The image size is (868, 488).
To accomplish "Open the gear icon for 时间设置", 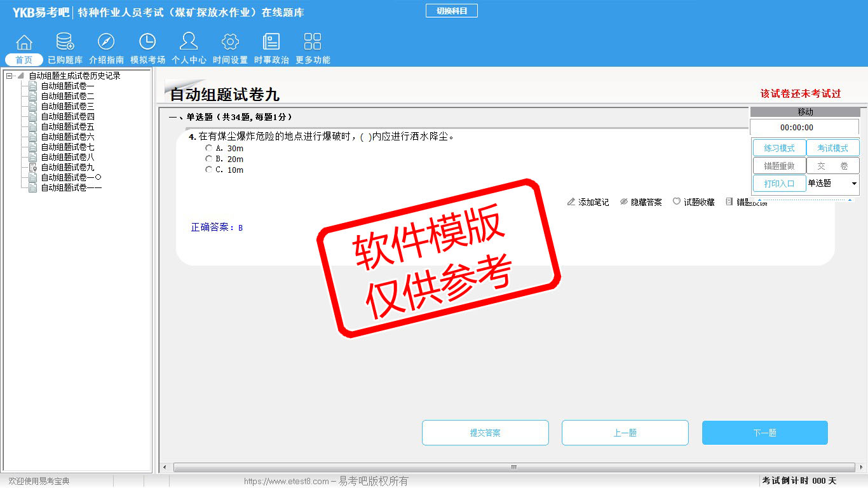I will coord(230,43).
